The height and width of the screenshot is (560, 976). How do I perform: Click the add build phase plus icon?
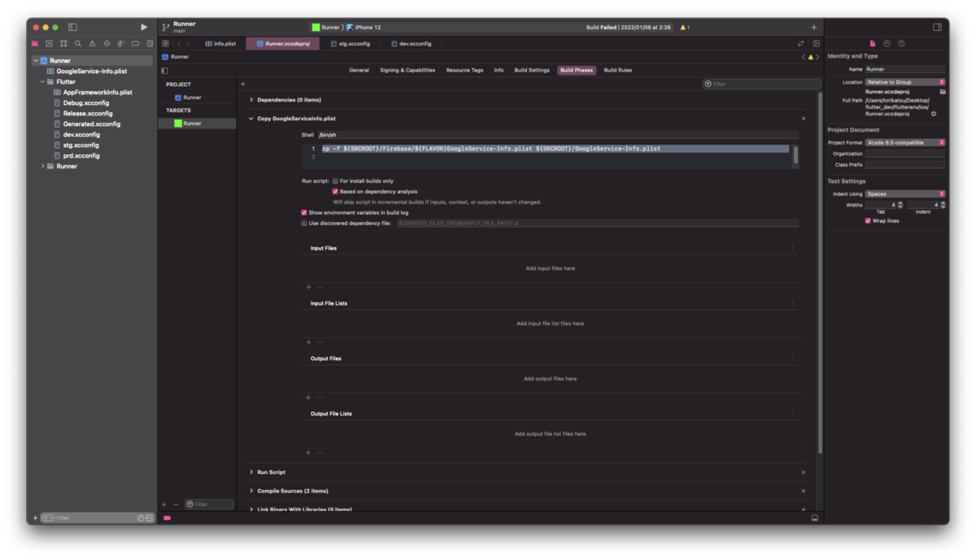click(x=242, y=84)
